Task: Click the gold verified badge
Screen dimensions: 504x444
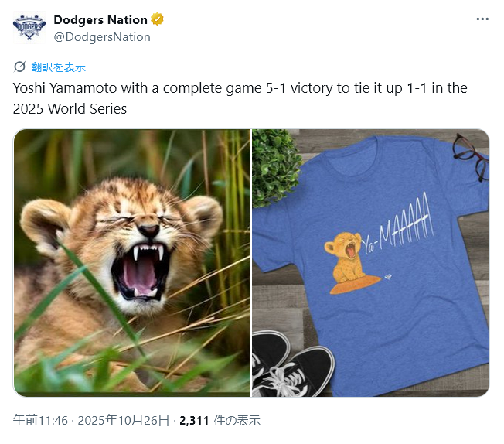Action: click(157, 19)
